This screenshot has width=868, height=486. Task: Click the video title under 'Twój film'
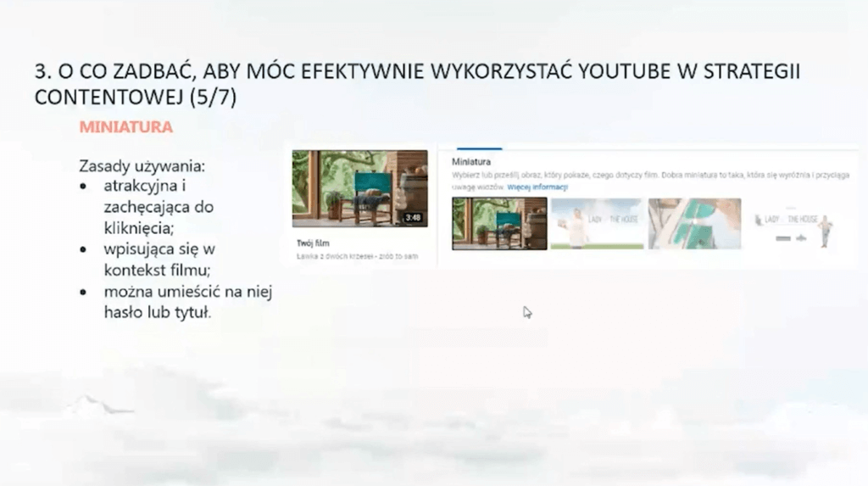357,255
